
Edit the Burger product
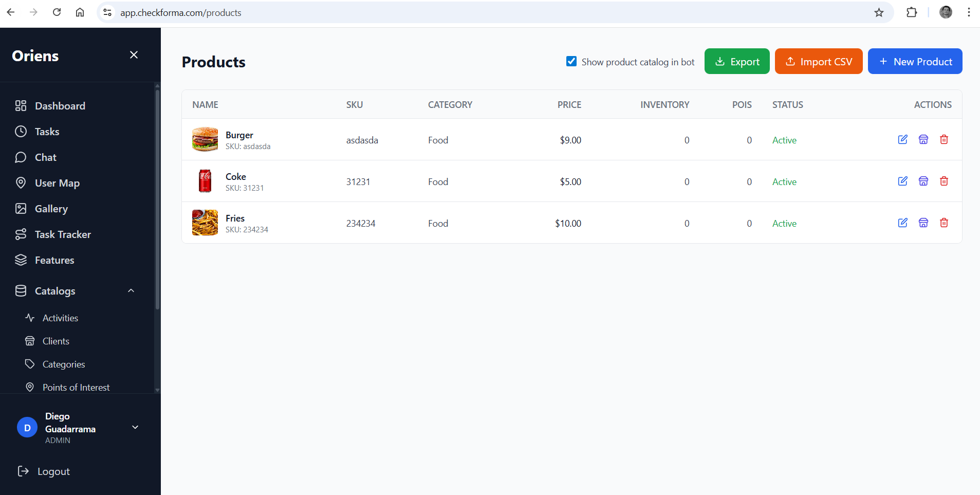(902, 139)
